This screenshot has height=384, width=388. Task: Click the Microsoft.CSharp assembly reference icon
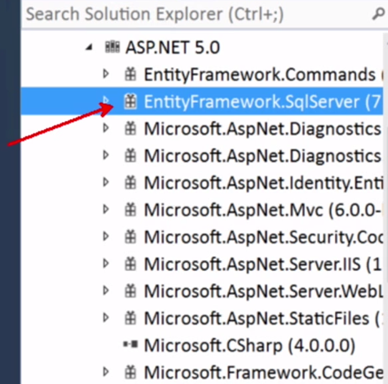coord(130,344)
